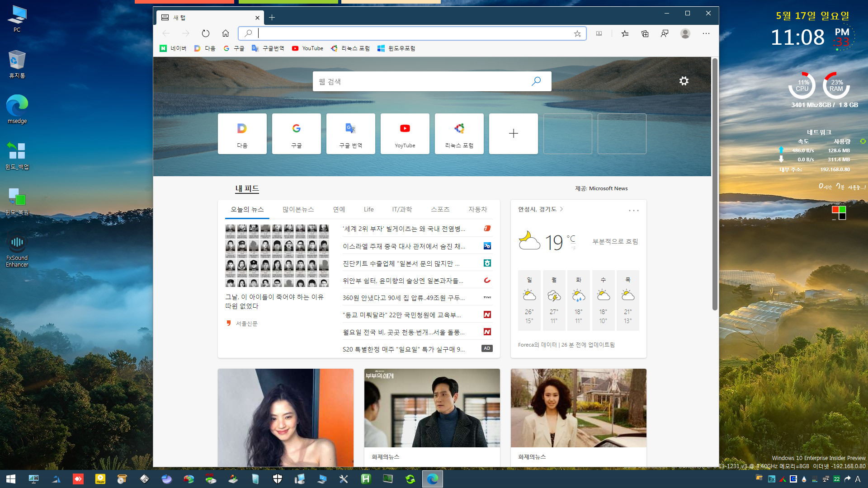
Task: Select the 오늘의 뉴스 feed tab
Action: [247, 209]
